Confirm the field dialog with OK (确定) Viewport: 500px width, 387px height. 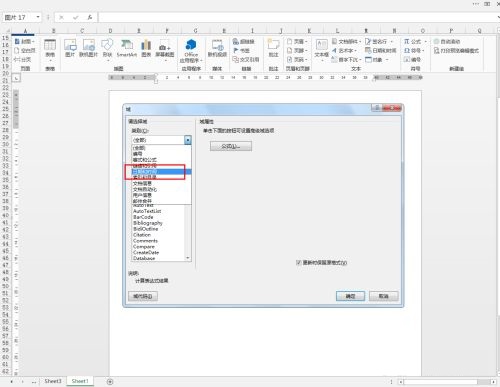click(350, 296)
